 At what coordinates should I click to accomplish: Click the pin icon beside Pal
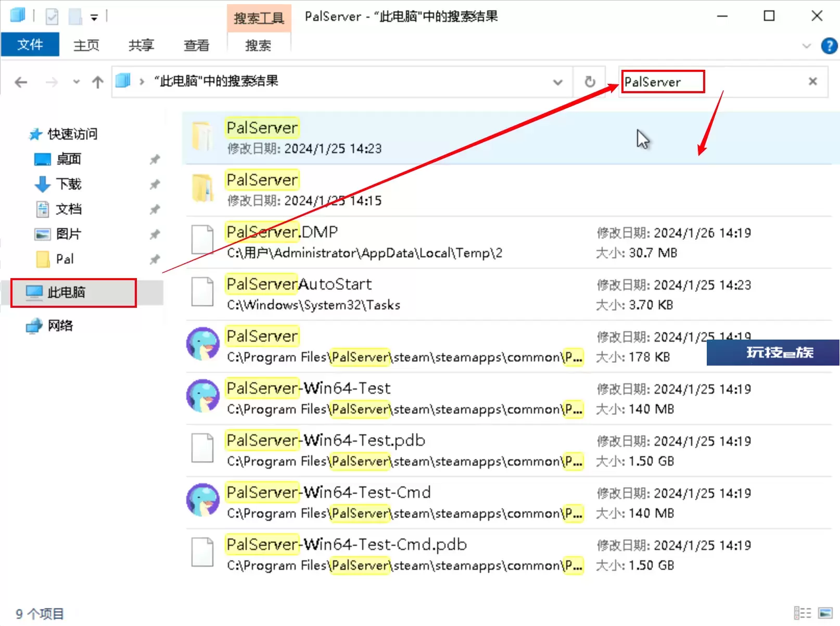coord(155,259)
